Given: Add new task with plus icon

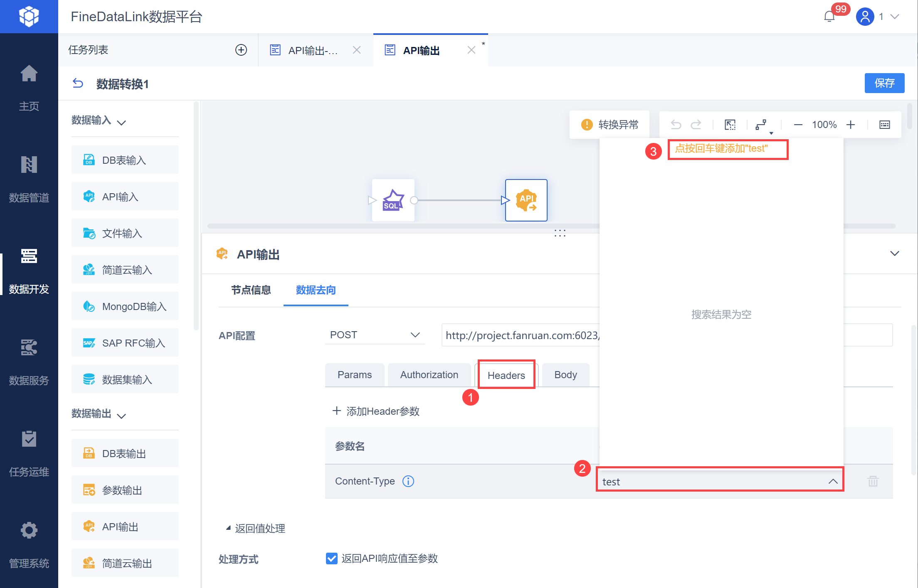Looking at the screenshot, I should (x=241, y=50).
